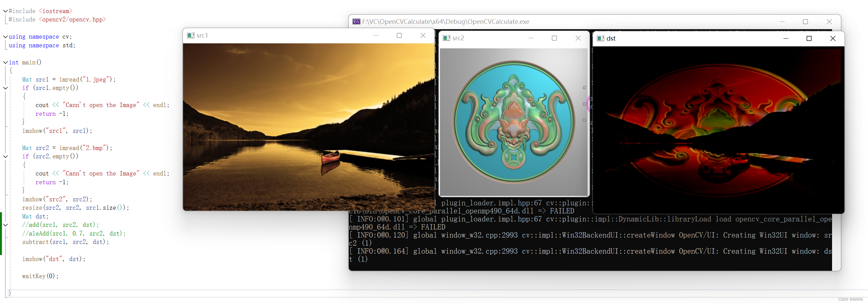Maximize the OpenCVCalculate console window
This screenshot has width=868, height=304.
[806, 21]
